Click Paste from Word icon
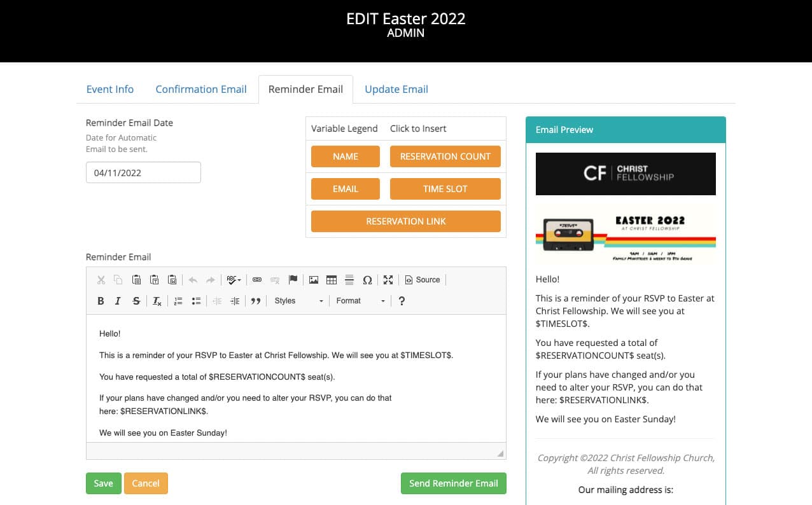This screenshot has width=812, height=505. pos(172,280)
